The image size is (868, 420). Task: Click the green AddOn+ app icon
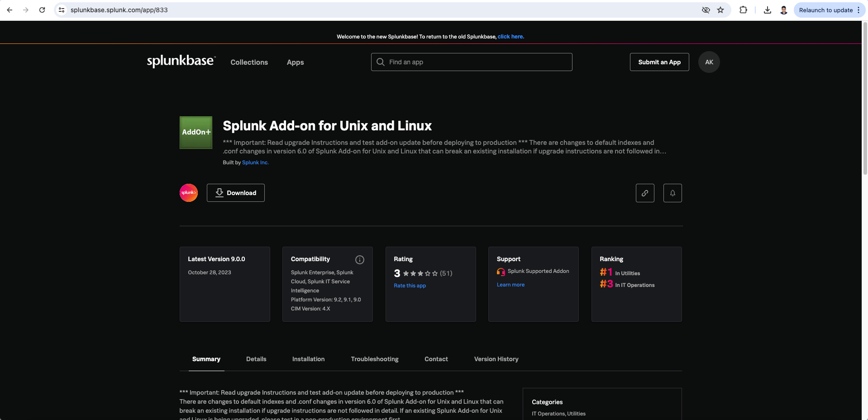click(196, 133)
